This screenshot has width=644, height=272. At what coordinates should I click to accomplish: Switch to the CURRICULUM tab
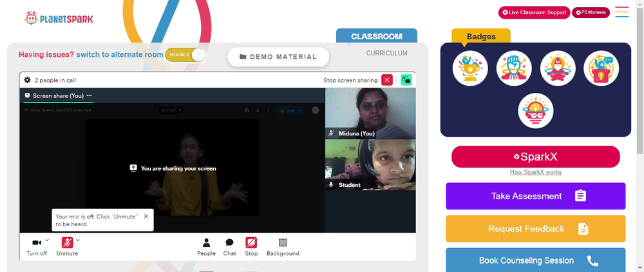pyautogui.click(x=387, y=53)
